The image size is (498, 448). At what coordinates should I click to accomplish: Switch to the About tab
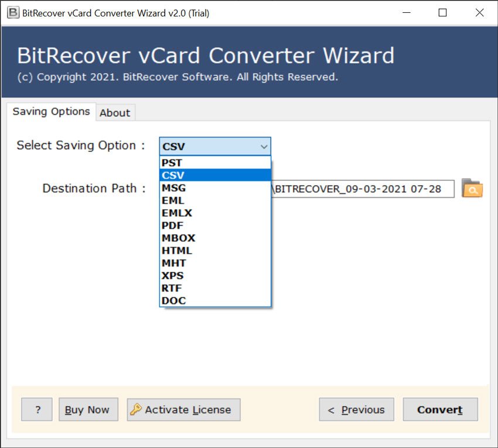[115, 112]
